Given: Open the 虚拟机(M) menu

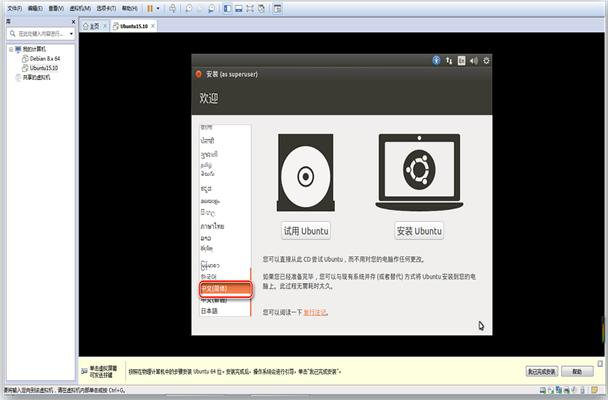Looking at the screenshot, I should pos(80,8).
